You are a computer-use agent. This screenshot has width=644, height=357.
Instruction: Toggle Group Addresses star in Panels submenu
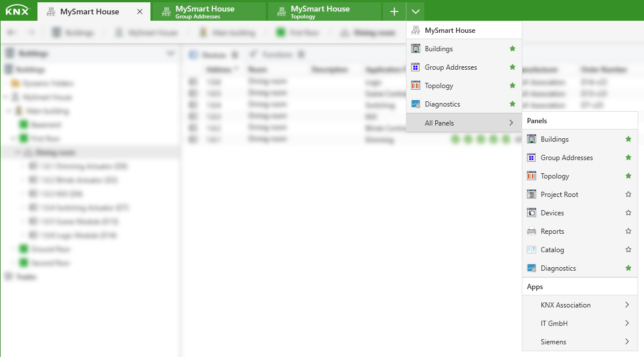628,158
